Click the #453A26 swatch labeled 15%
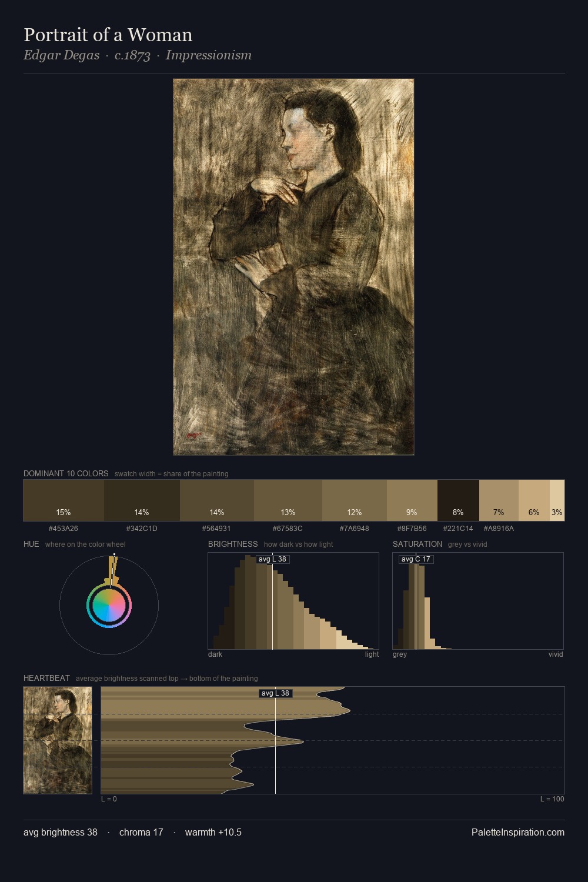The width and height of the screenshot is (588, 882). [64, 500]
